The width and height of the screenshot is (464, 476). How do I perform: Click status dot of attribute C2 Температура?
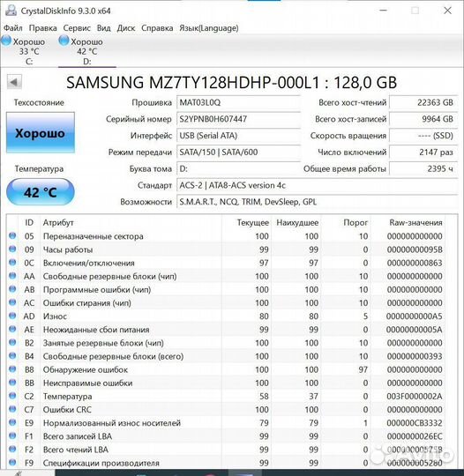[x=12, y=396]
